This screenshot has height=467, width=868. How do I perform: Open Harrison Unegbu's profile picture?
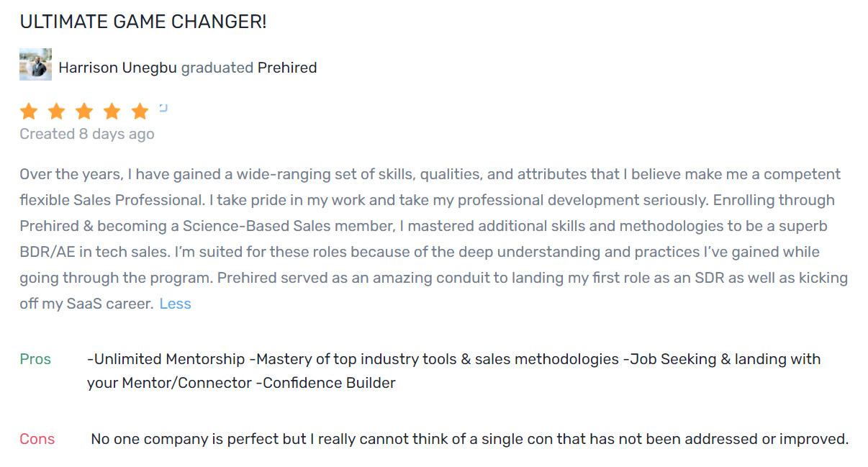coord(35,65)
